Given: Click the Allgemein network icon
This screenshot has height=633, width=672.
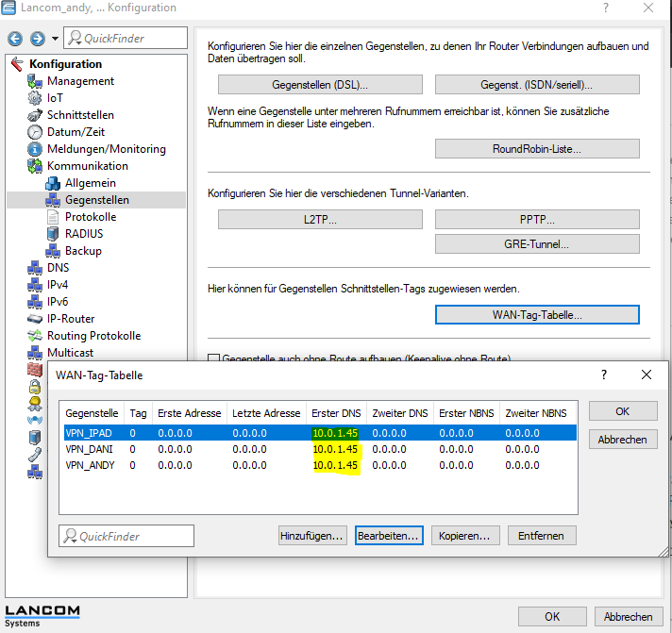Looking at the screenshot, I should point(53,183).
